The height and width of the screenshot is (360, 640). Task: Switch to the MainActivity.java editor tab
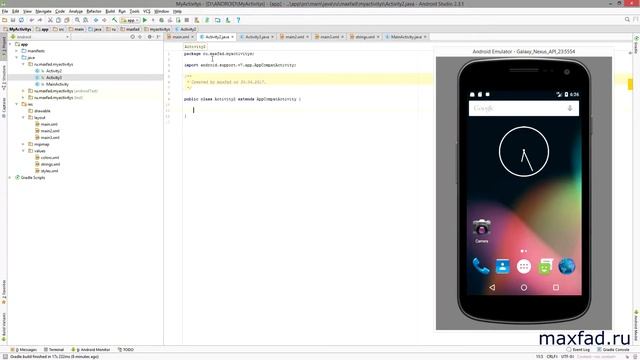coord(406,37)
